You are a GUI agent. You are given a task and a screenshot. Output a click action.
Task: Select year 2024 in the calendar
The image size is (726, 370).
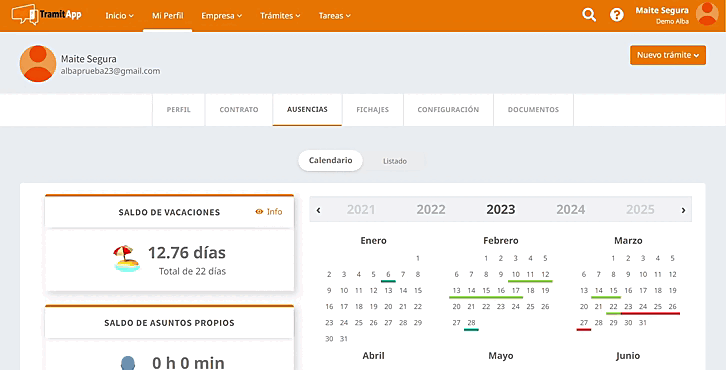pos(570,210)
